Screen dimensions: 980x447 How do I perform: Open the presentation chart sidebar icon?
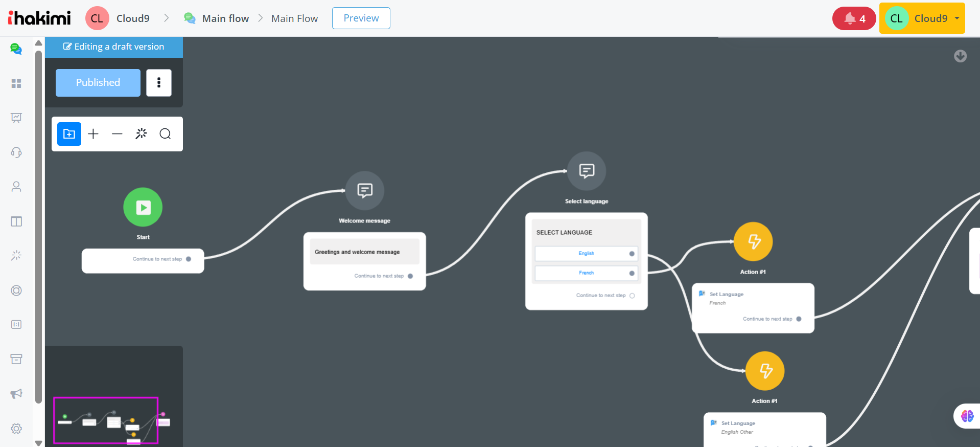point(16,118)
